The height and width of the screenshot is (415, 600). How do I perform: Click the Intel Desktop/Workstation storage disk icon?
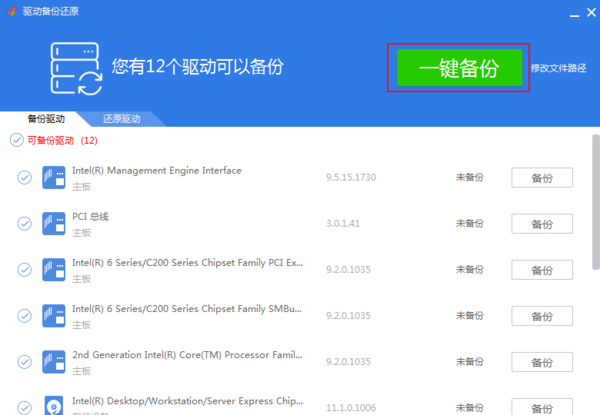click(x=54, y=406)
